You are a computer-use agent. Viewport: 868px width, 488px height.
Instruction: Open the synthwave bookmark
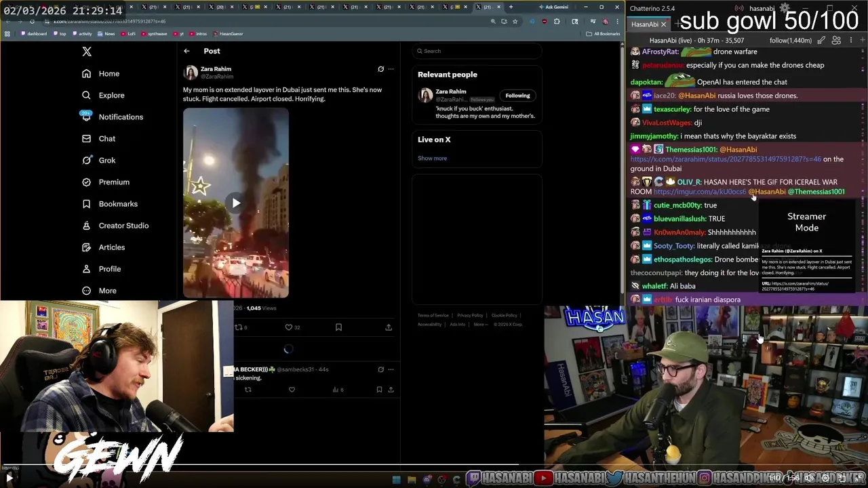(154, 33)
